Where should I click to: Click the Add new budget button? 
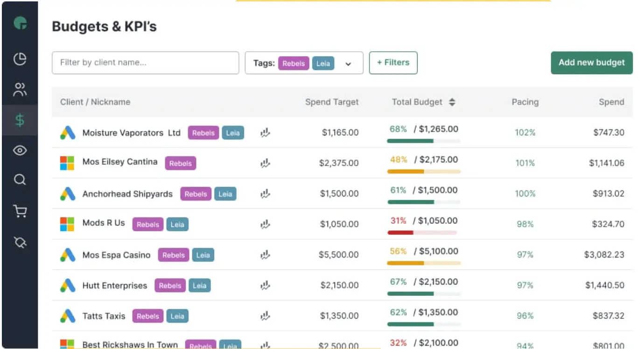[591, 63]
